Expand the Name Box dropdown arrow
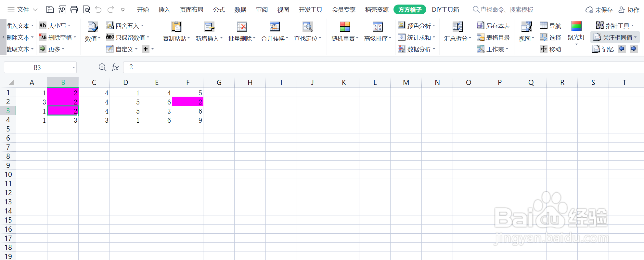The width and height of the screenshot is (644, 260). click(x=74, y=68)
